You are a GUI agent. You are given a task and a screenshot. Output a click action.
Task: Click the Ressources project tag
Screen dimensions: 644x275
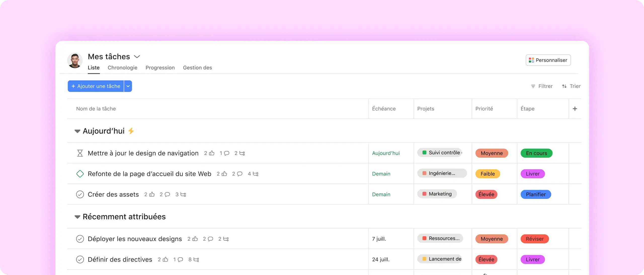(440, 238)
